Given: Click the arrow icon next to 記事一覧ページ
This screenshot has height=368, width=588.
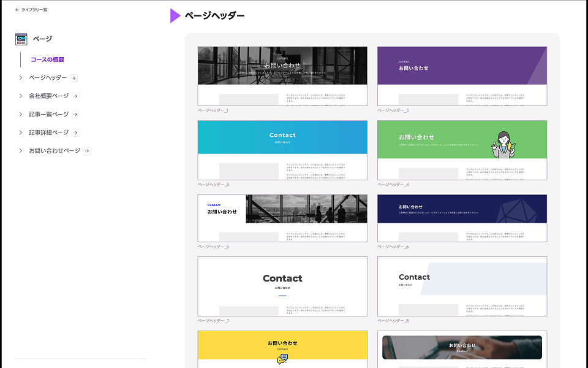Looking at the screenshot, I should coord(75,115).
